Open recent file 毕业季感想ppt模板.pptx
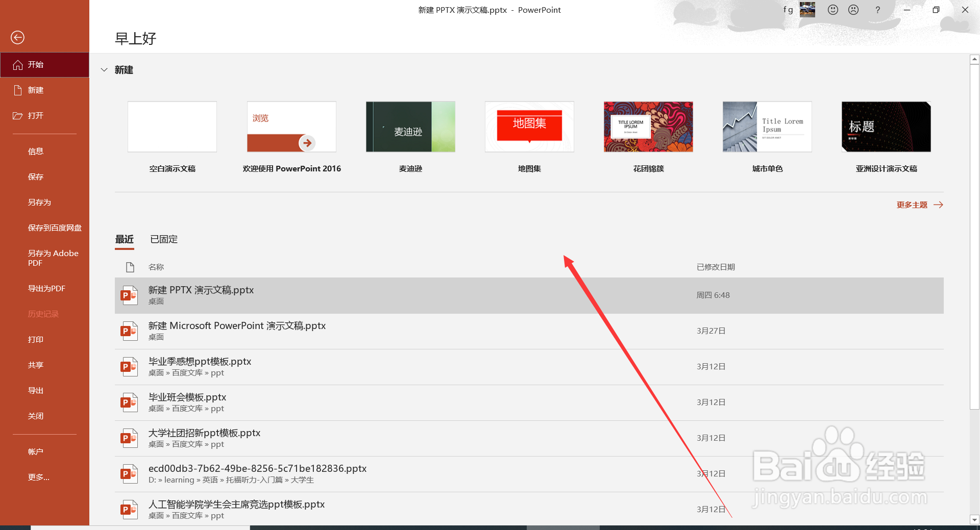The height and width of the screenshot is (530, 980). click(x=529, y=367)
